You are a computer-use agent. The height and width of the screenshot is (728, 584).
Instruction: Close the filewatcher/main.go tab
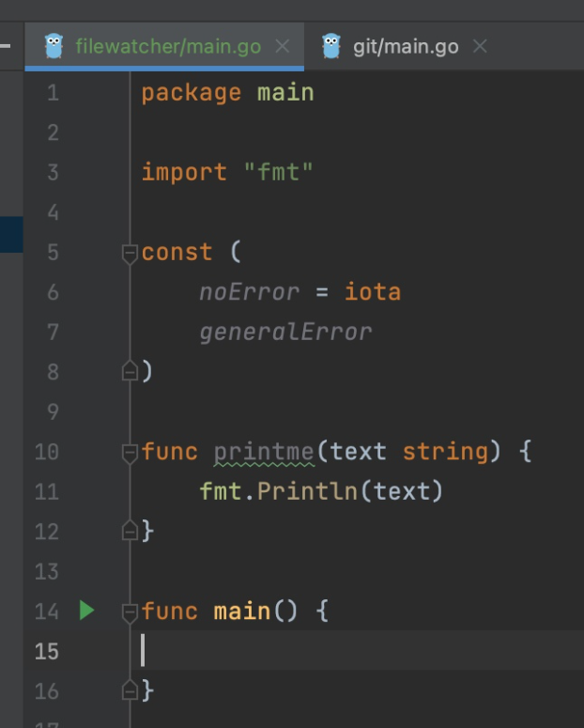[283, 46]
